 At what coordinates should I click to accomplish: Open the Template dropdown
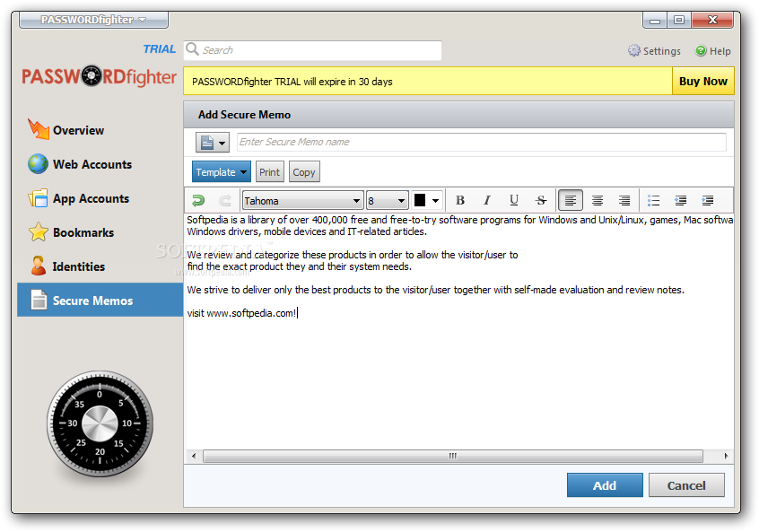222,172
